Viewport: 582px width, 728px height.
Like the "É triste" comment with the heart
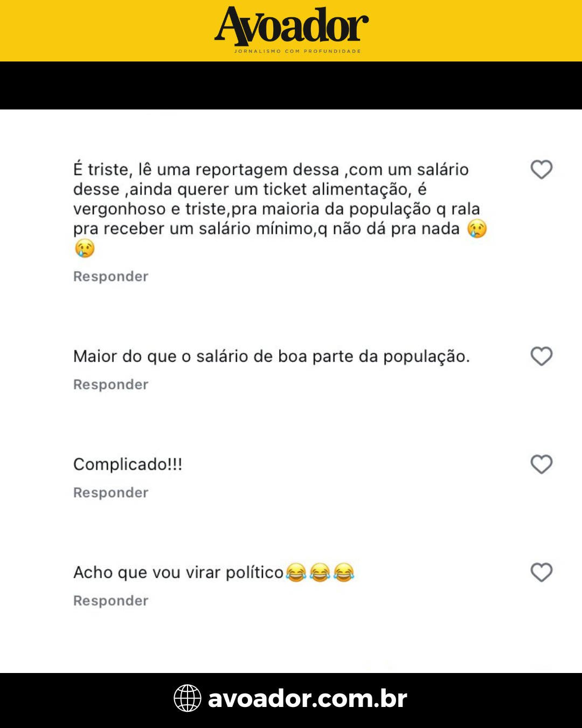point(542,169)
